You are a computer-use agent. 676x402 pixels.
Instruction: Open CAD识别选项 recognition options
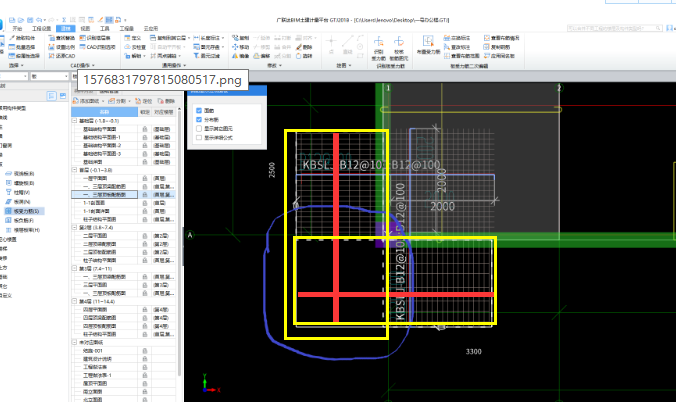(97, 47)
